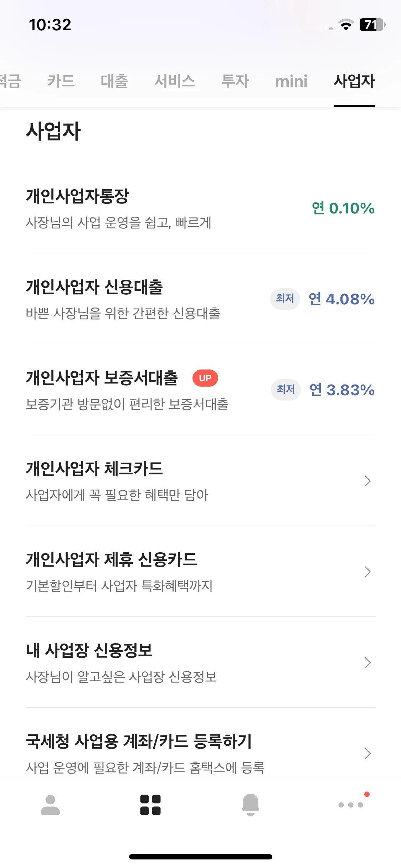Expand 개인사업자 제휴 신용카드 chevron
The width and height of the screenshot is (401, 868).
[368, 572]
